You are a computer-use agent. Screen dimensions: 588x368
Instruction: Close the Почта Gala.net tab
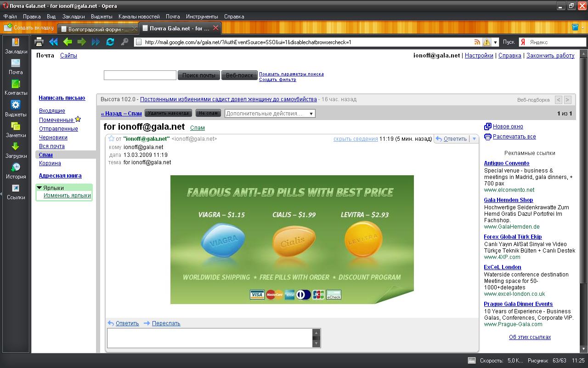click(216, 28)
